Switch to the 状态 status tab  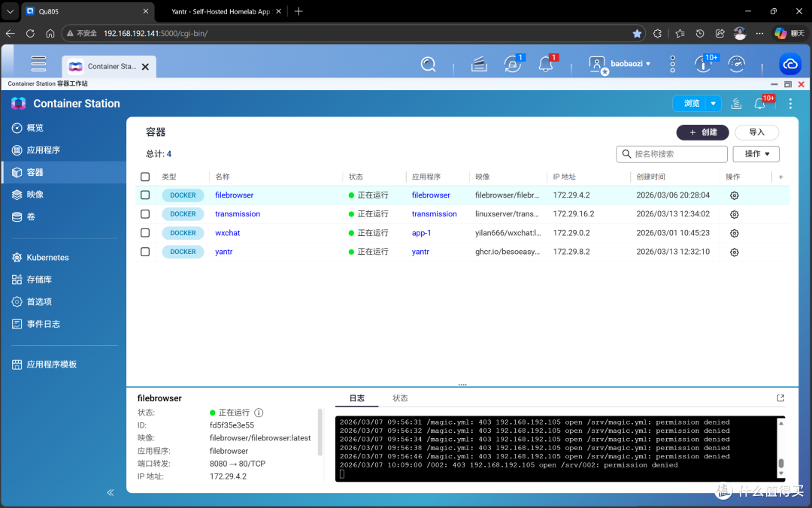[x=400, y=398]
